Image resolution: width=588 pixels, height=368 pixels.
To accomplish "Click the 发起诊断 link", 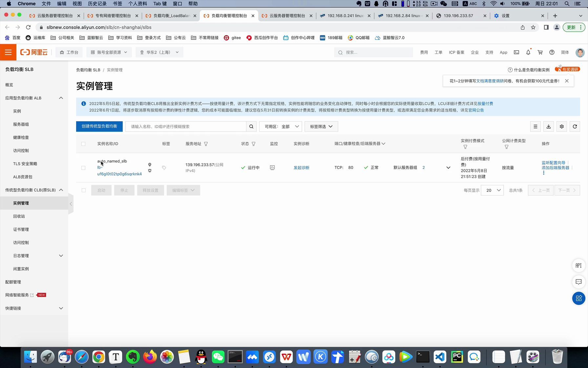I will tap(301, 168).
